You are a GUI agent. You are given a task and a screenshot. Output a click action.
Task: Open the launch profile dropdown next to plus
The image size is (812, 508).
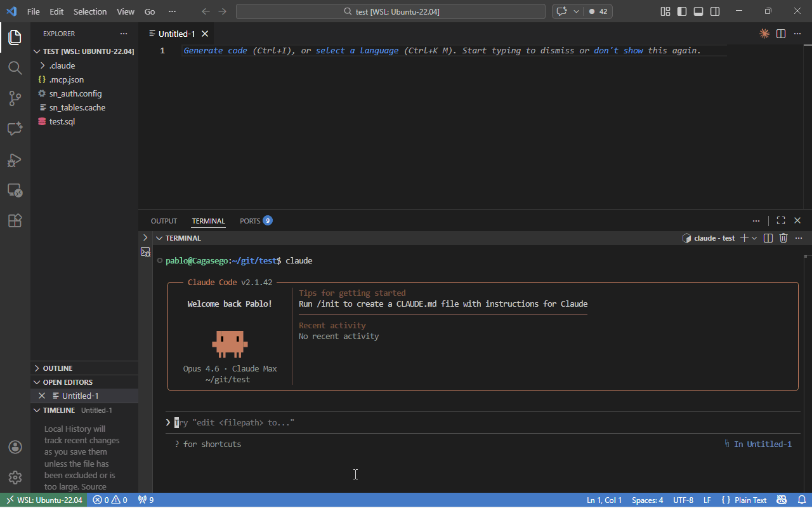754,238
